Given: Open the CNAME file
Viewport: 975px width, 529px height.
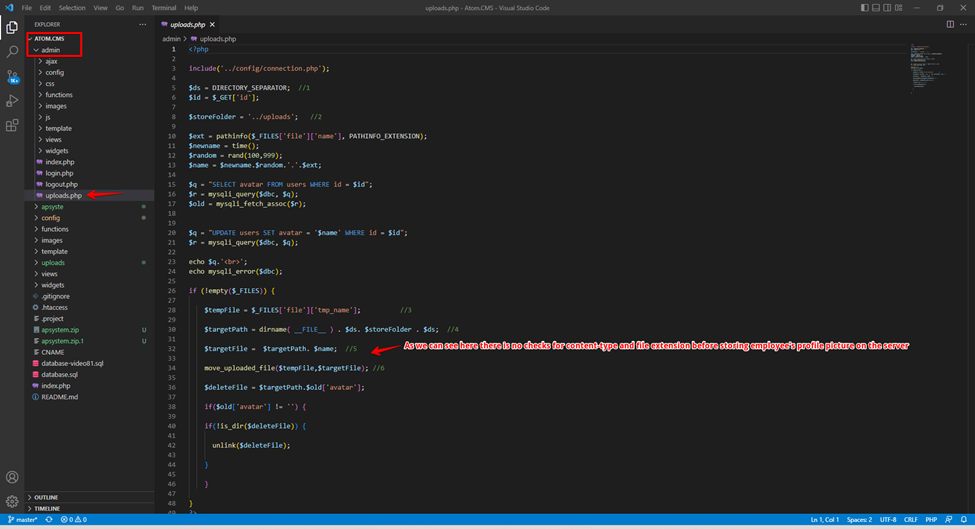Looking at the screenshot, I should (x=89, y=352).
